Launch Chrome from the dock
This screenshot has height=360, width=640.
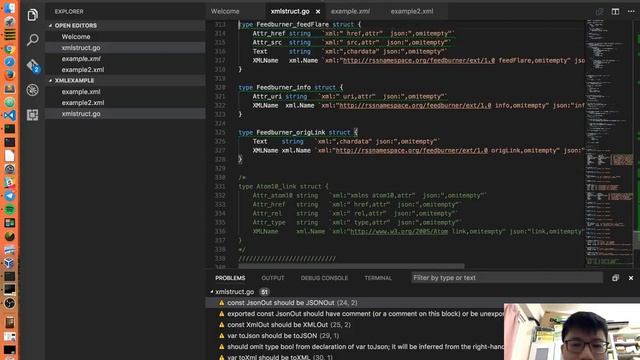point(9,49)
